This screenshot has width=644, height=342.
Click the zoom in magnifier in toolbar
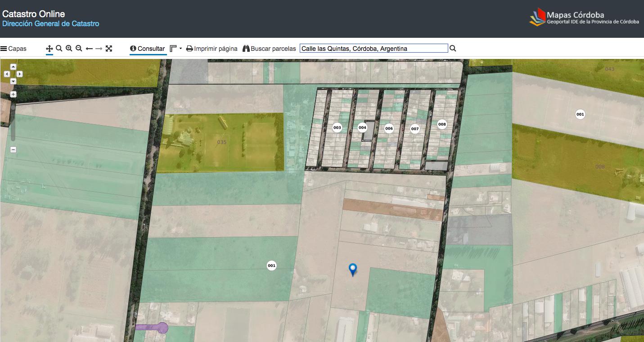point(69,48)
